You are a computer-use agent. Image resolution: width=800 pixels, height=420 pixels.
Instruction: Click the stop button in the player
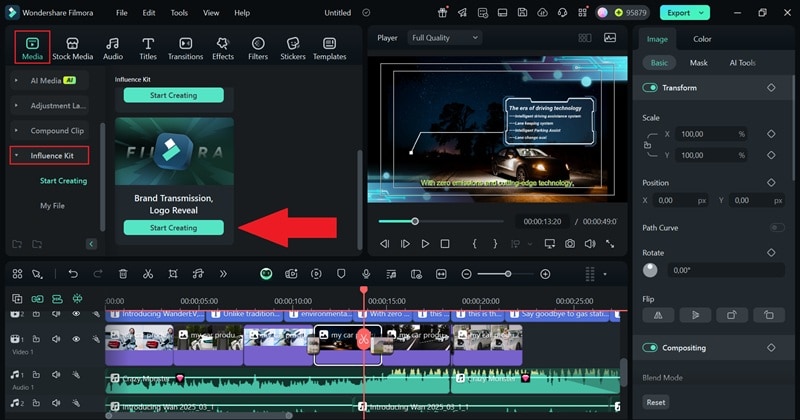coord(445,244)
